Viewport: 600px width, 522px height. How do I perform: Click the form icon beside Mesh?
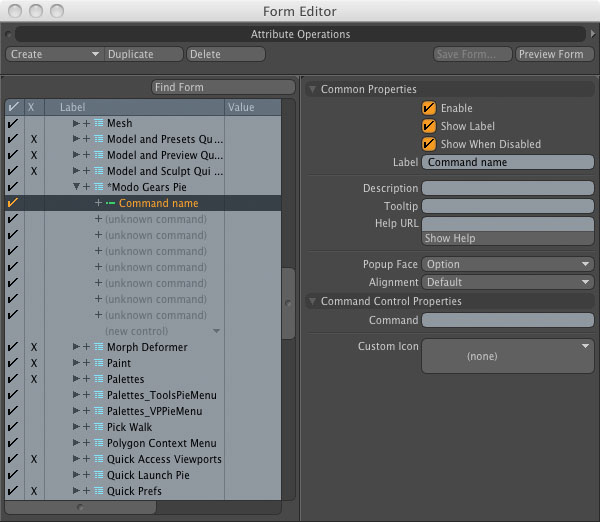click(x=98, y=123)
